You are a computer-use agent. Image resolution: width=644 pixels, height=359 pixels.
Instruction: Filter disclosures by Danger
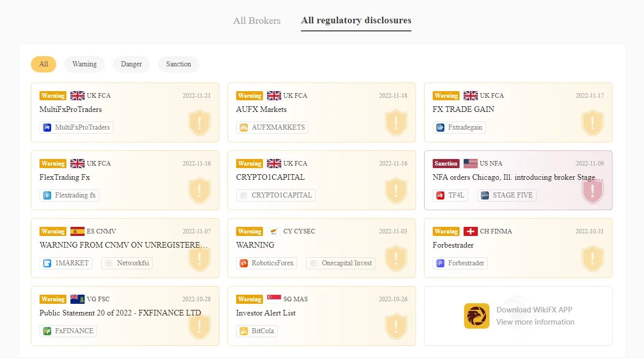[131, 64]
